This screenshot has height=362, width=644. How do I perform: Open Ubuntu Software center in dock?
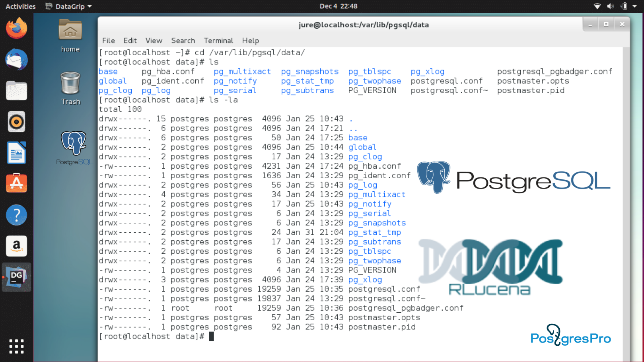click(16, 183)
